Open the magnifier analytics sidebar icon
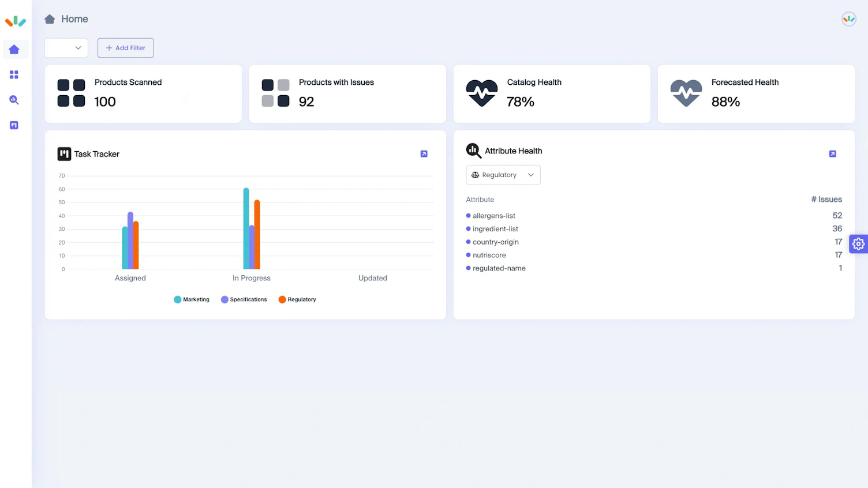The height and width of the screenshot is (488, 868). (14, 100)
